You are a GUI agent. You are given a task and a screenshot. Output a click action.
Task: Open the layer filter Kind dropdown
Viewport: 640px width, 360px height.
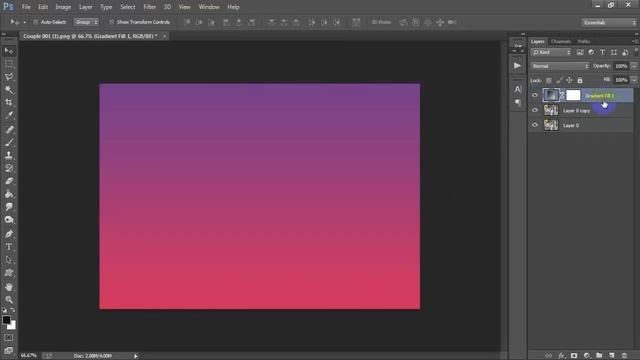point(551,52)
